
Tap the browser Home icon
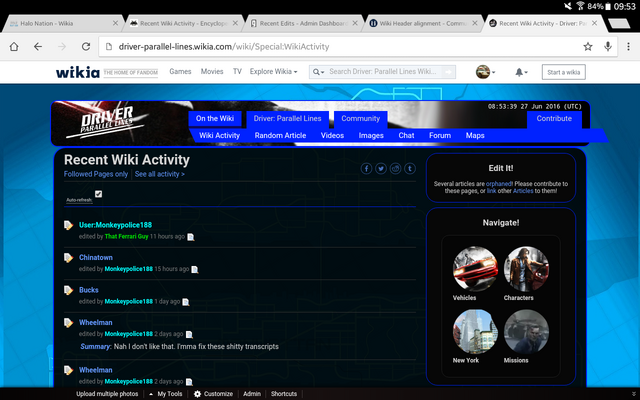pos(14,47)
